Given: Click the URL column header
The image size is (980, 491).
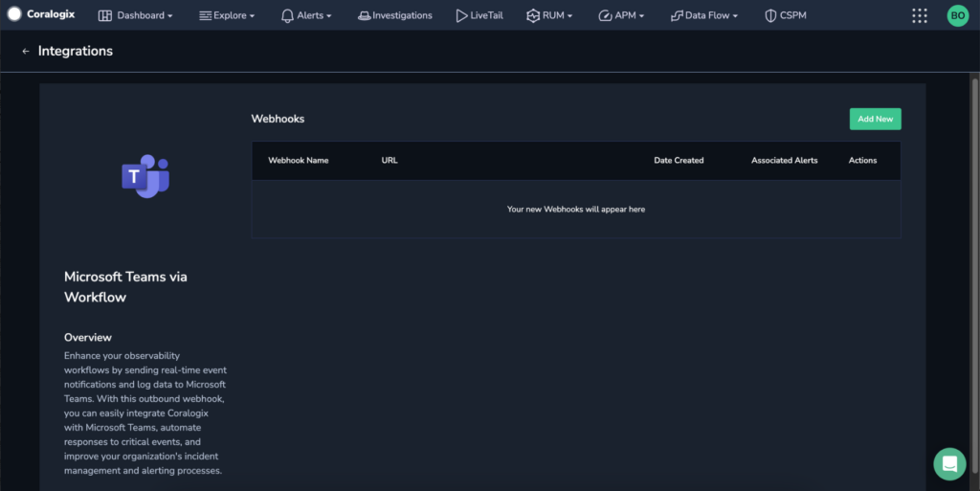Looking at the screenshot, I should point(390,161).
